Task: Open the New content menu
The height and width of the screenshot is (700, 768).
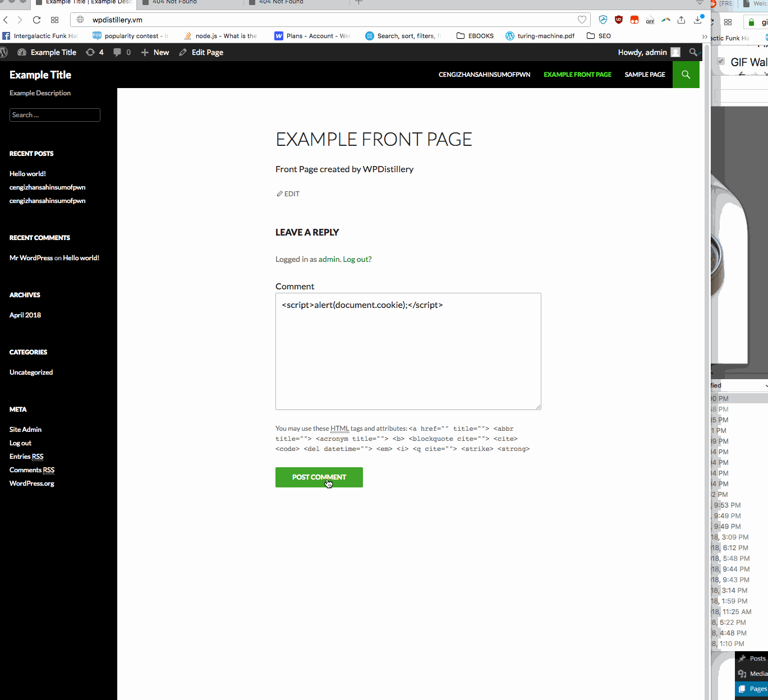Action: [x=155, y=52]
